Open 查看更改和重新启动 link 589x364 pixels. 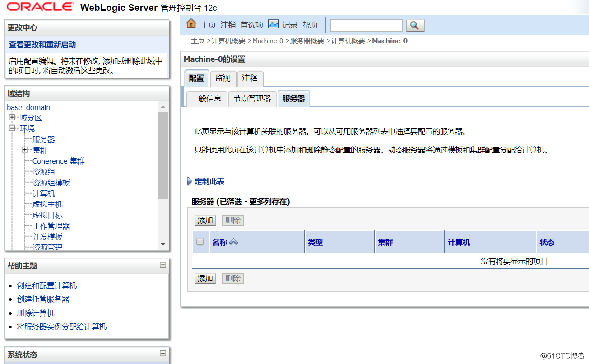[42, 45]
